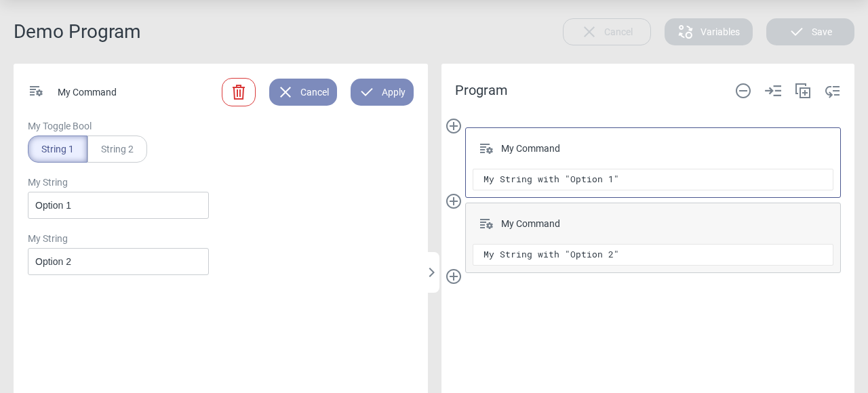Open the Variables button in header
This screenshot has height=393, width=868.
click(x=709, y=32)
